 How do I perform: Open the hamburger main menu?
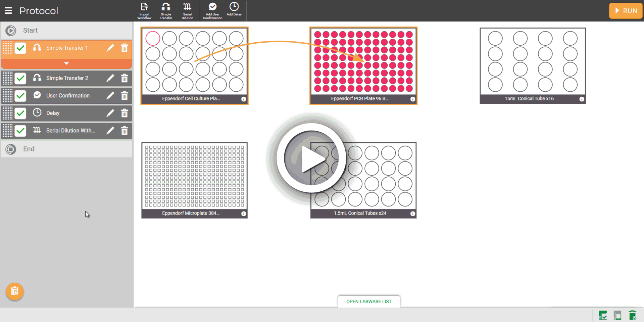click(8, 11)
